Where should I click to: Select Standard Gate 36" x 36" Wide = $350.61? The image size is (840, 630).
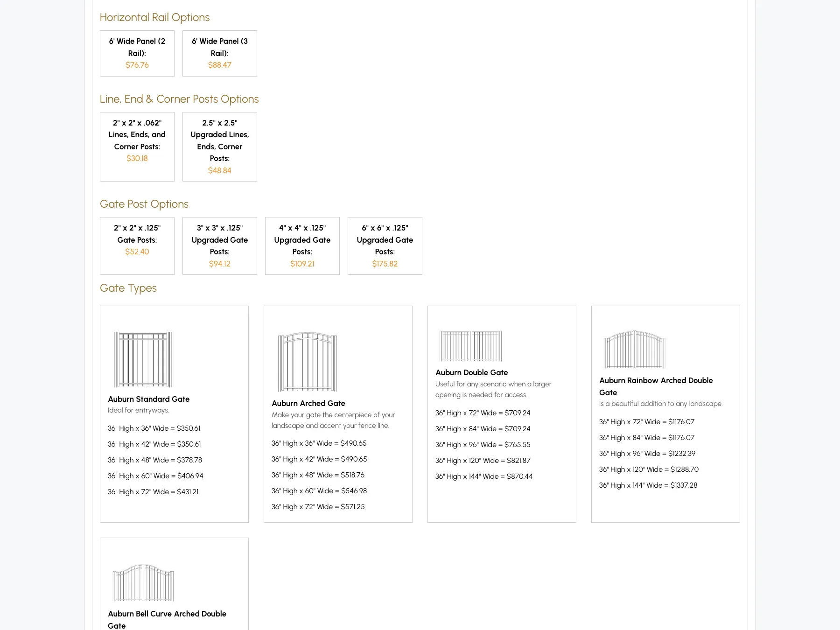(x=154, y=428)
